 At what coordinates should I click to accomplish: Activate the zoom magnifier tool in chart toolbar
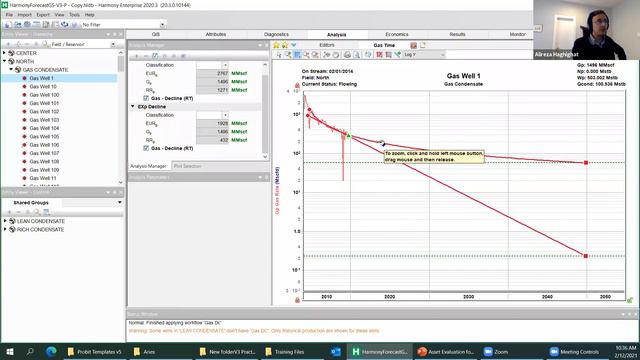coord(288,55)
